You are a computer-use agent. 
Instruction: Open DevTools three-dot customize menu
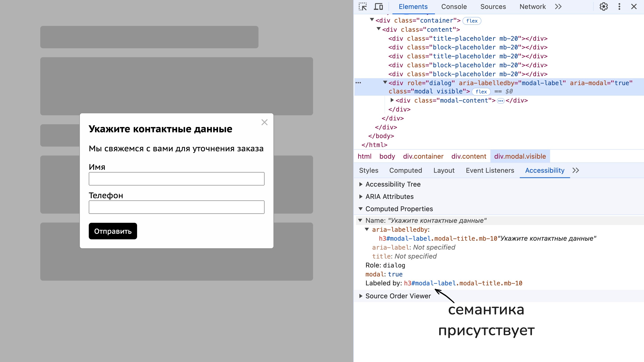(x=619, y=7)
